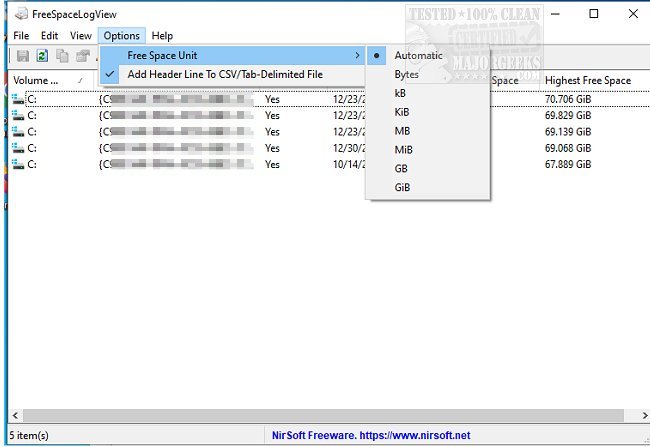The image size is (650, 447).
Task: Maximize the FreeSpaceLogView window
Action: coord(594,14)
